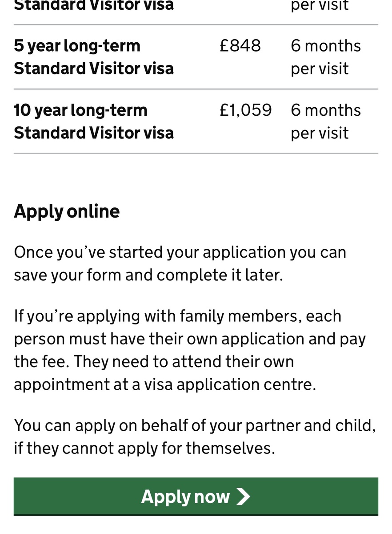Click '6 months per visit' in the 5 year row

pos(326,57)
